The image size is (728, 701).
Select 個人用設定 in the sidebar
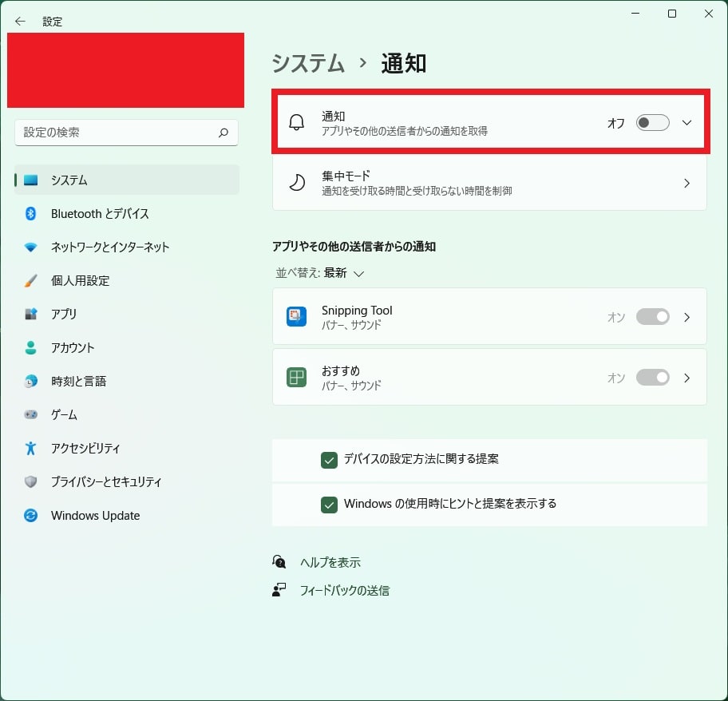(127, 280)
